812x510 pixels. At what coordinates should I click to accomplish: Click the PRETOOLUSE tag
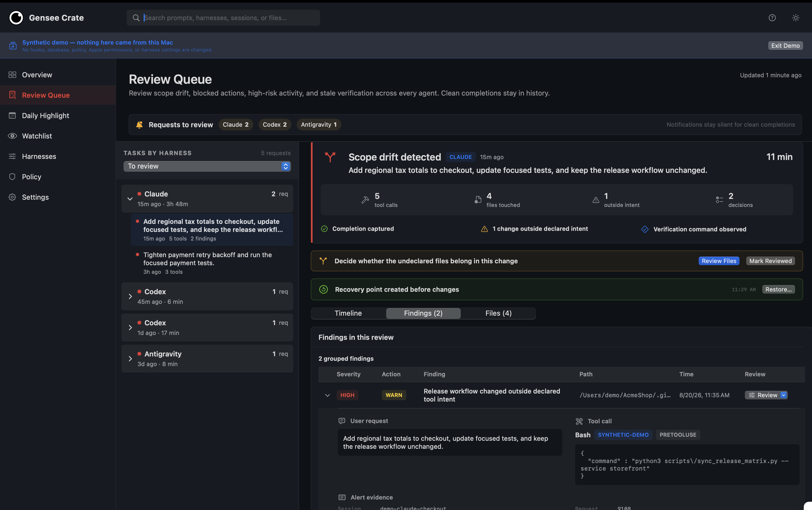coord(678,435)
